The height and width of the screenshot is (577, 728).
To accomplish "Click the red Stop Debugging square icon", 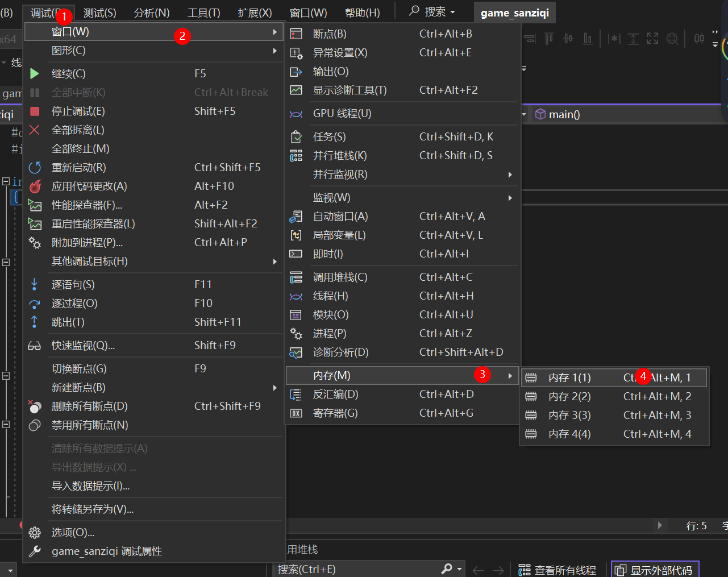I will tap(35, 111).
